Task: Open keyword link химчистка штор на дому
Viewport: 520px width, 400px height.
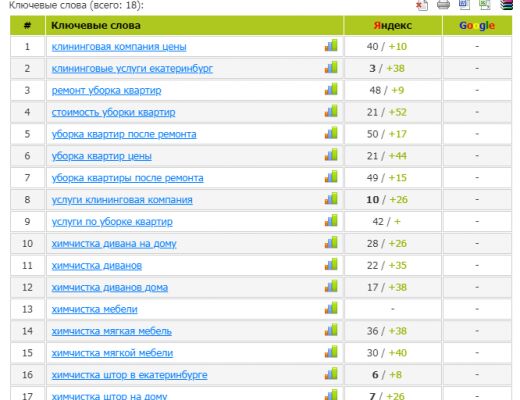Action: tap(109, 396)
